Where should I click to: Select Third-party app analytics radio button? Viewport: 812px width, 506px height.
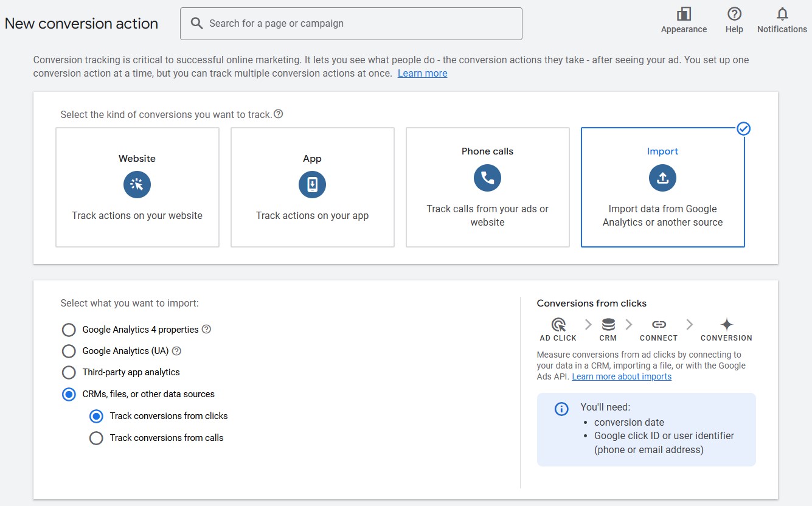[69, 372]
